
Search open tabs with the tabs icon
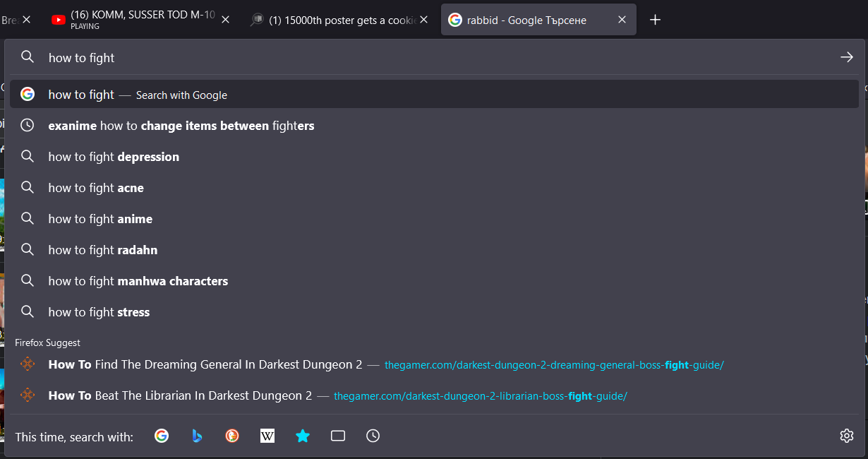[338, 436]
